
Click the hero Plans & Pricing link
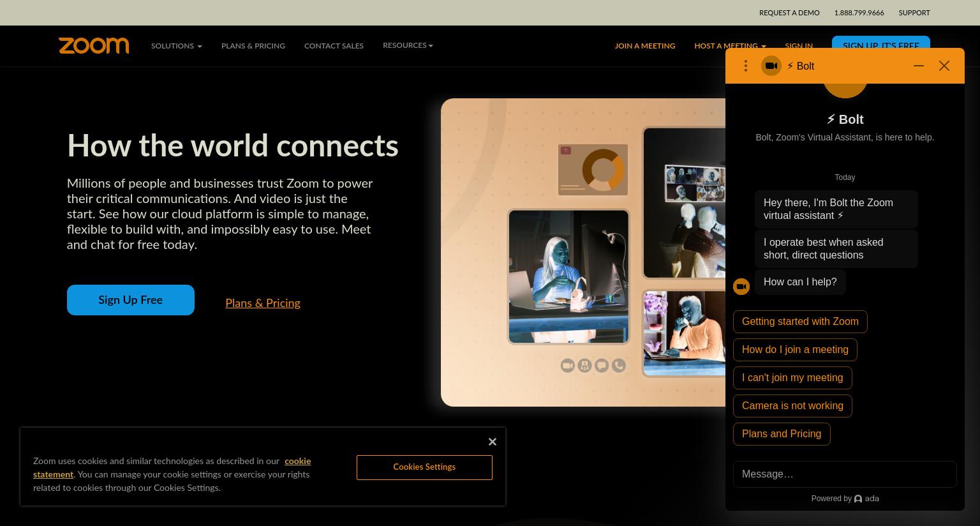pyautogui.click(x=263, y=303)
